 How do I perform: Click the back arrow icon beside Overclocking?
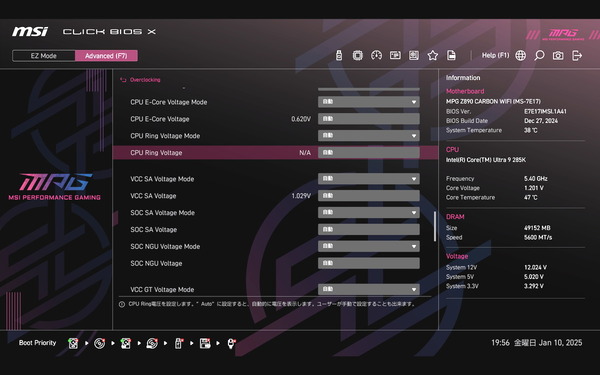(x=123, y=80)
